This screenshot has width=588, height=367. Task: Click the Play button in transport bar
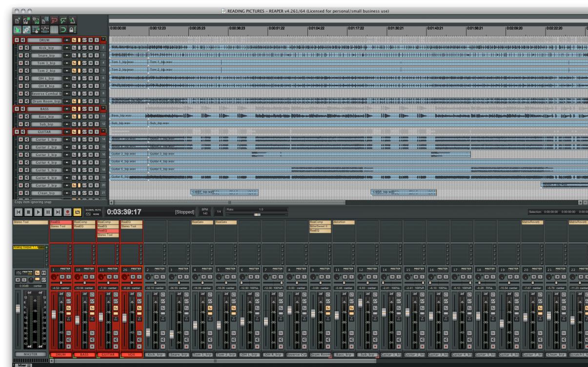pos(39,212)
